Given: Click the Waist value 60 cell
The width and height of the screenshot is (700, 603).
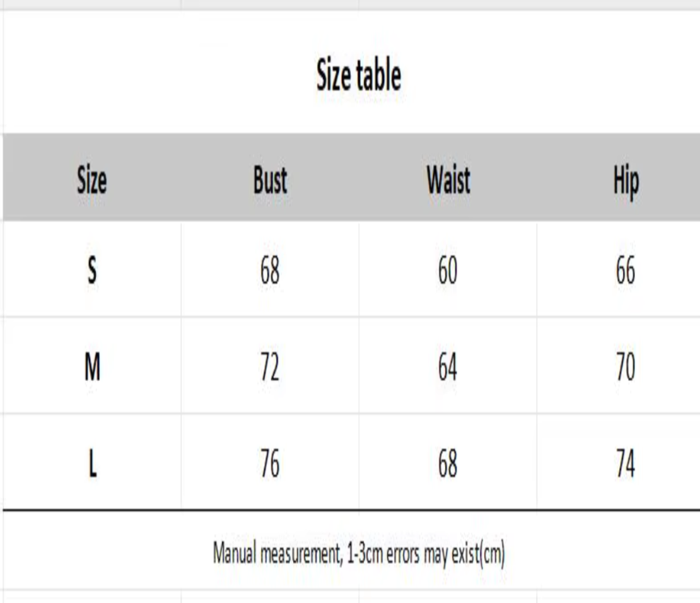Looking at the screenshot, I should (448, 270).
